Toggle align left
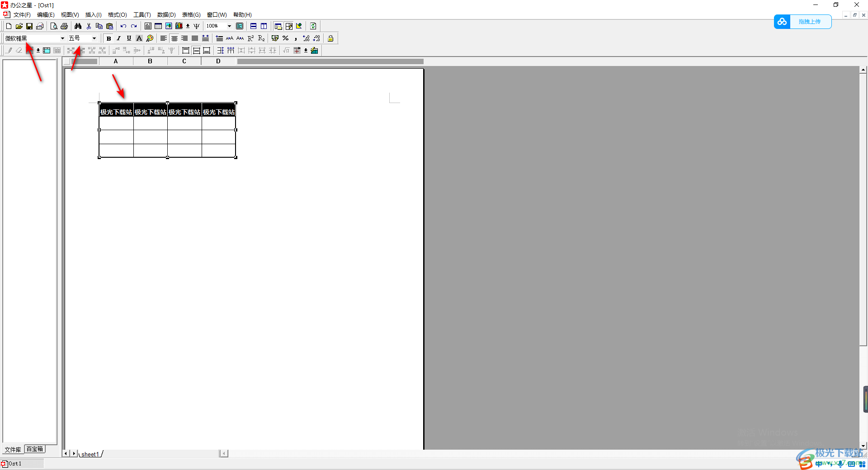This screenshot has height=470, width=868. [164, 38]
